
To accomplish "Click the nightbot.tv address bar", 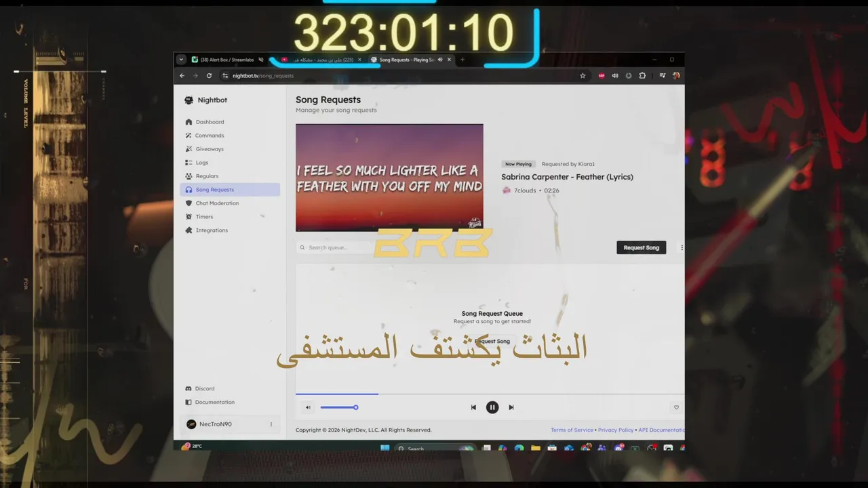I will pyautogui.click(x=404, y=76).
